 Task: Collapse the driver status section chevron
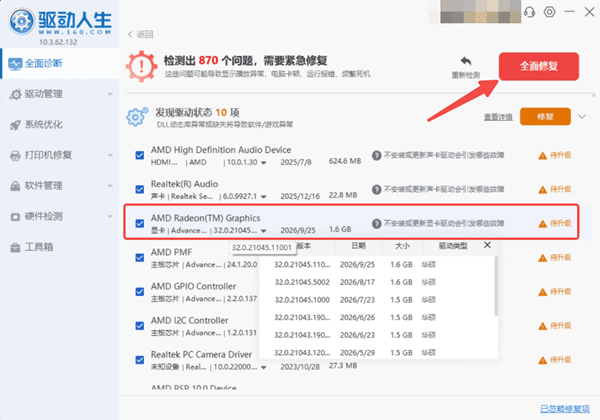(582, 117)
